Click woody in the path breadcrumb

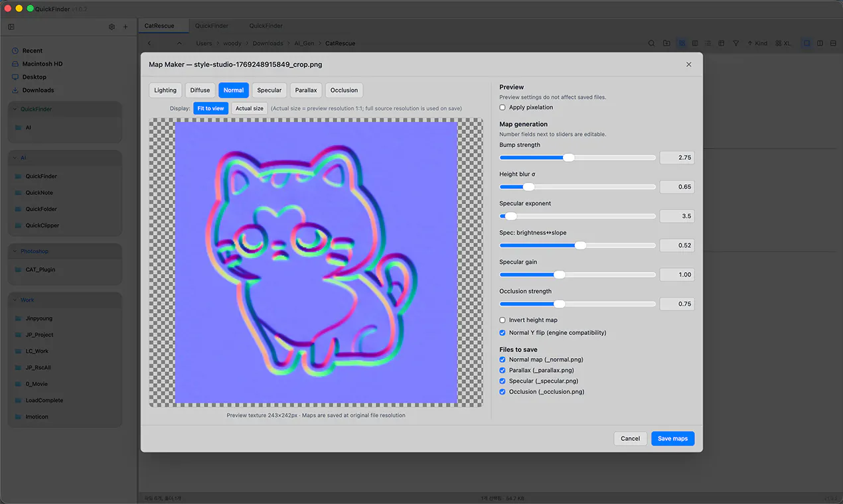[232, 43]
